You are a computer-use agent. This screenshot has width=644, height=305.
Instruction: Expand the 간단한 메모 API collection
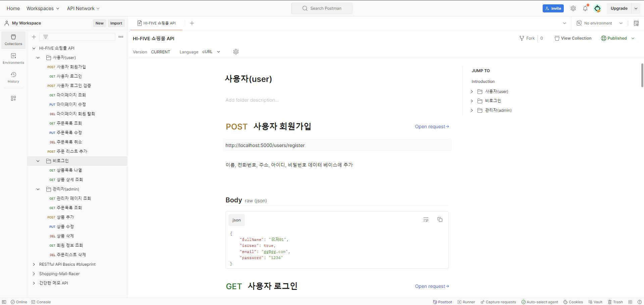[x=34, y=283]
